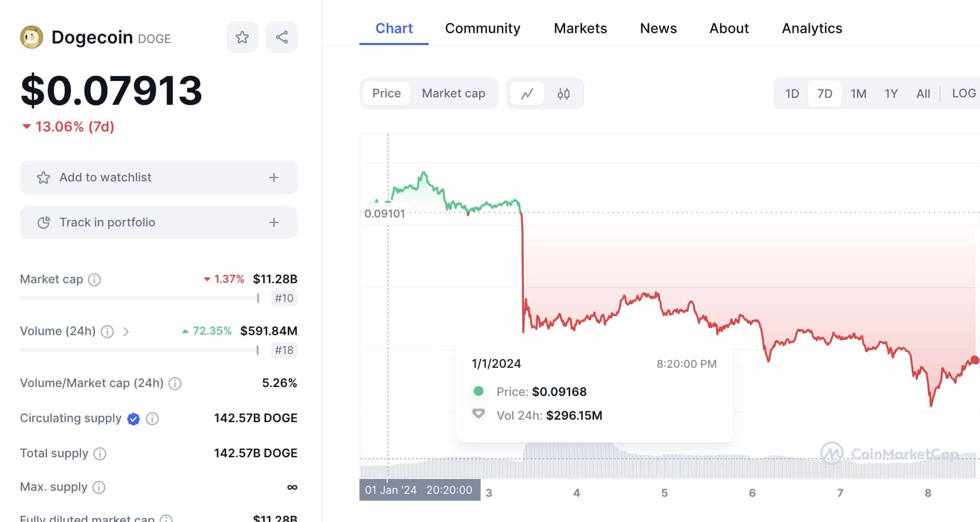
Task: Open Market cap info tooltip icon
Action: [94, 280]
